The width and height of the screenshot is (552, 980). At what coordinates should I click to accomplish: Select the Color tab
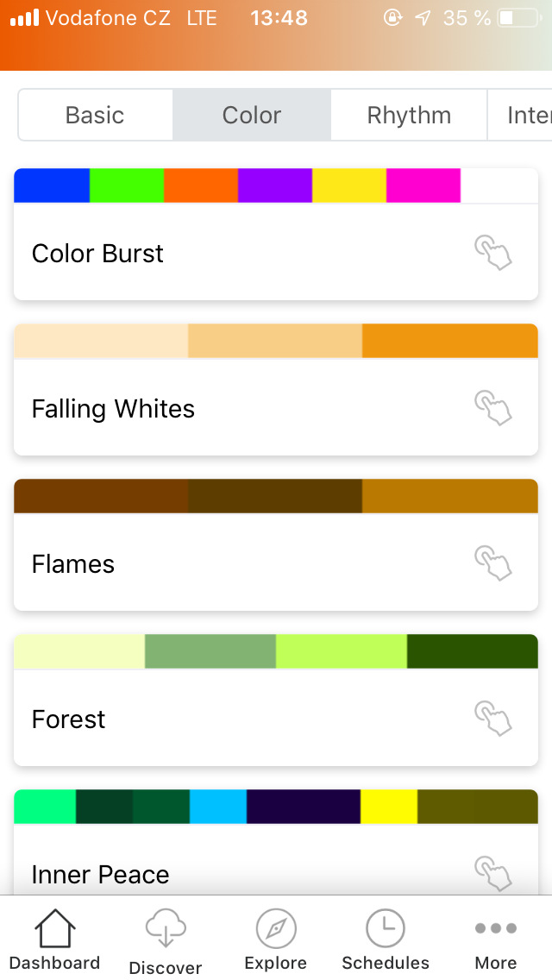click(x=252, y=116)
